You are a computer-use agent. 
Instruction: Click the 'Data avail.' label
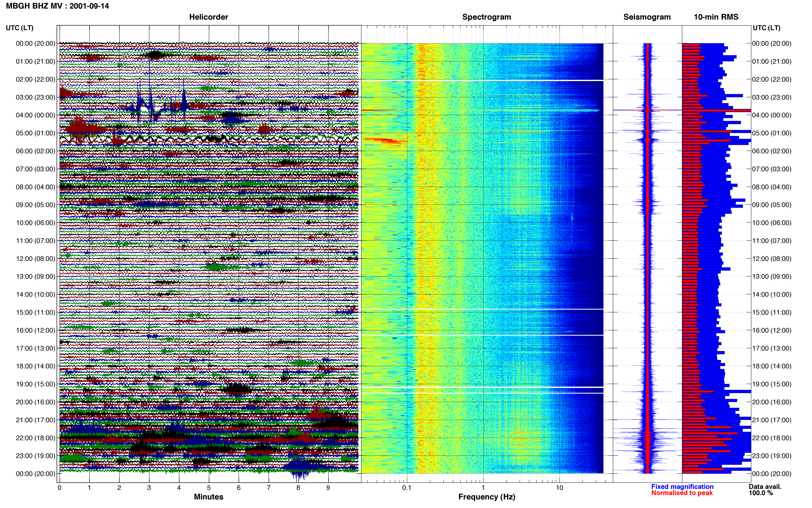tap(765, 486)
